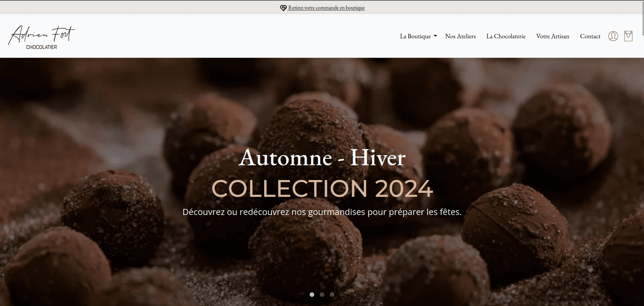644x306 pixels.
Task: Click the 'Automne - Hiver' slide heading
Action: point(322,157)
